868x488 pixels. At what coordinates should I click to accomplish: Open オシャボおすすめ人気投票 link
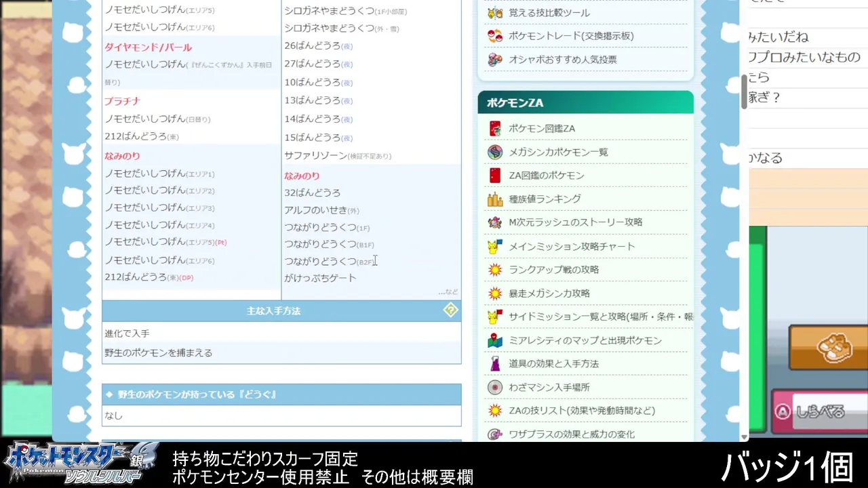pos(563,60)
